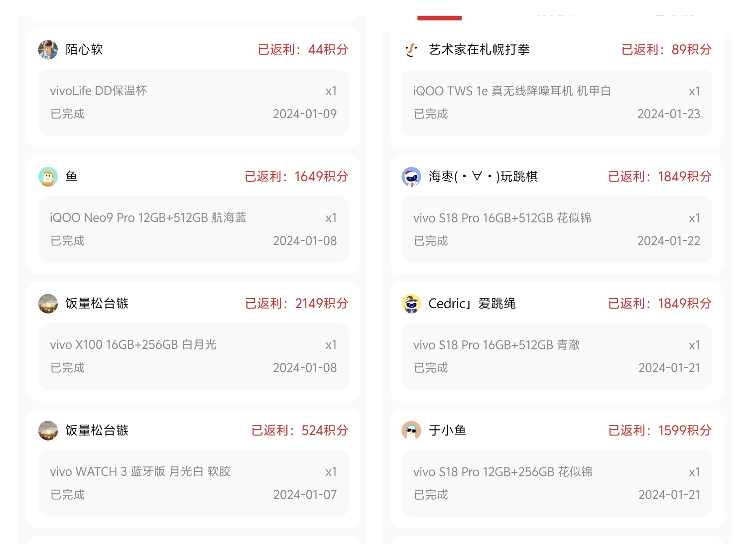Select the active tab with red underline

pyautogui.click(x=439, y=17)
